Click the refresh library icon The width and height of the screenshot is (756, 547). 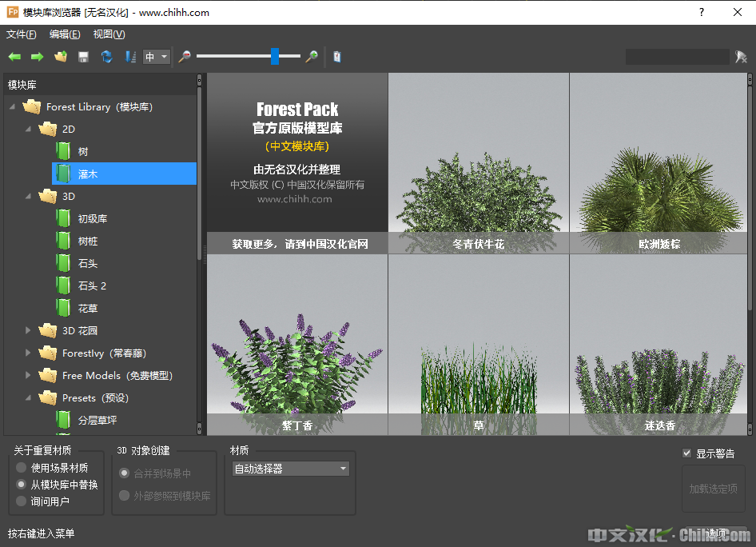106,57
